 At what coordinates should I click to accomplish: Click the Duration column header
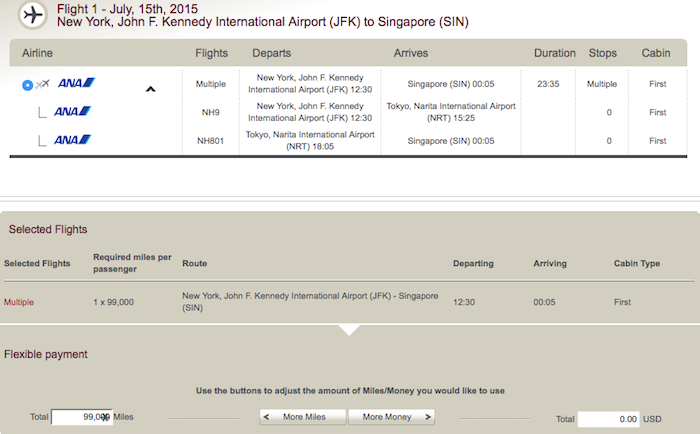click(x=555, y=53)
